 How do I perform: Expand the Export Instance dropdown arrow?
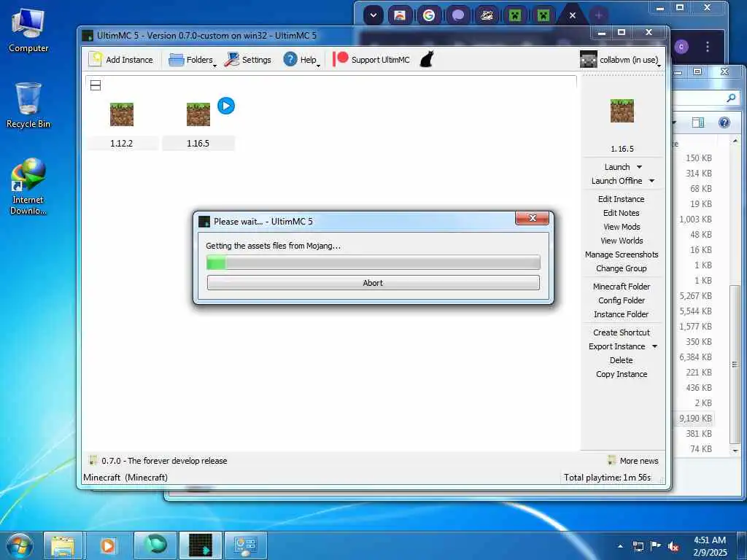click(654, 346)
